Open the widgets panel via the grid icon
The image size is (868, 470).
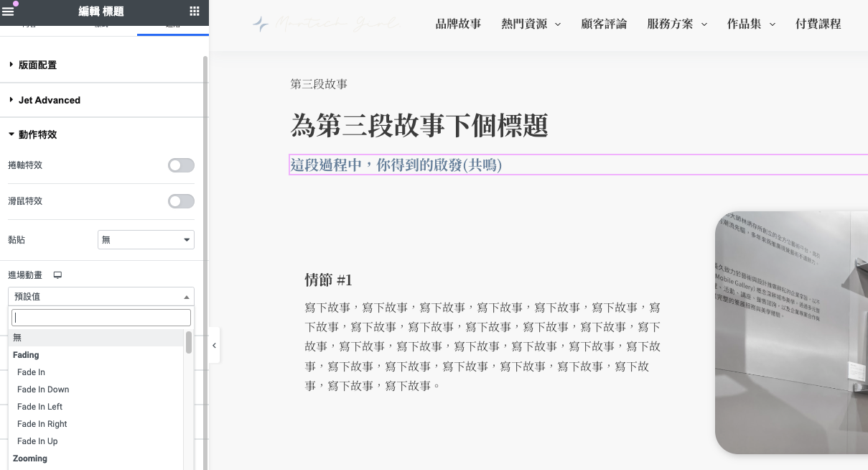point(193,11)
